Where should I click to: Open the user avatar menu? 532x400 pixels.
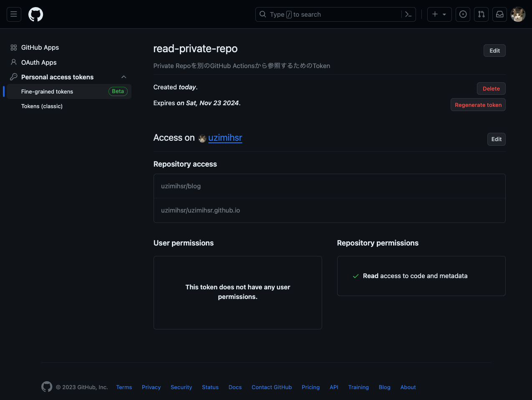click(518, 14)
